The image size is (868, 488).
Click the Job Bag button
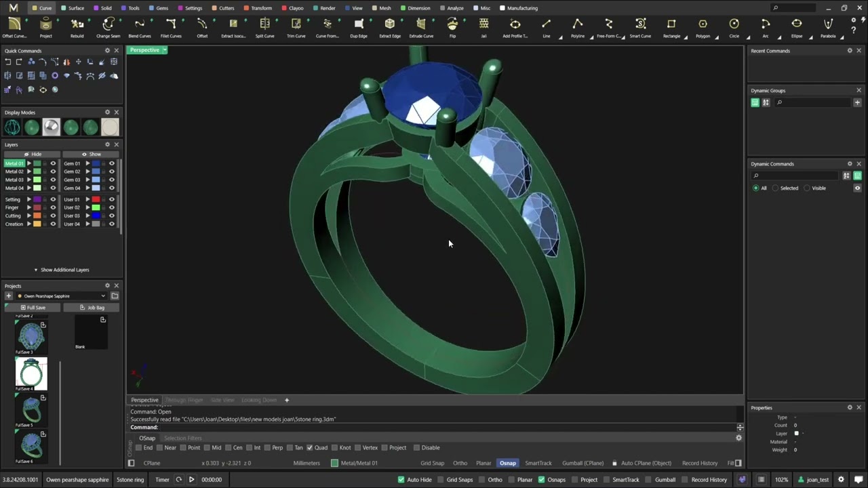pos(92,307)
